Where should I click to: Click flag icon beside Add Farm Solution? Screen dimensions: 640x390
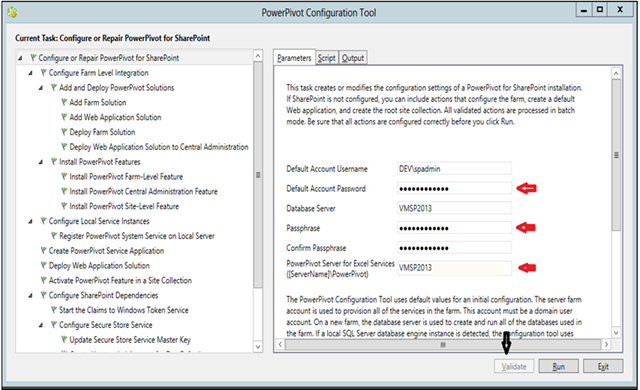pyautogui.click(x=64, y=102)
